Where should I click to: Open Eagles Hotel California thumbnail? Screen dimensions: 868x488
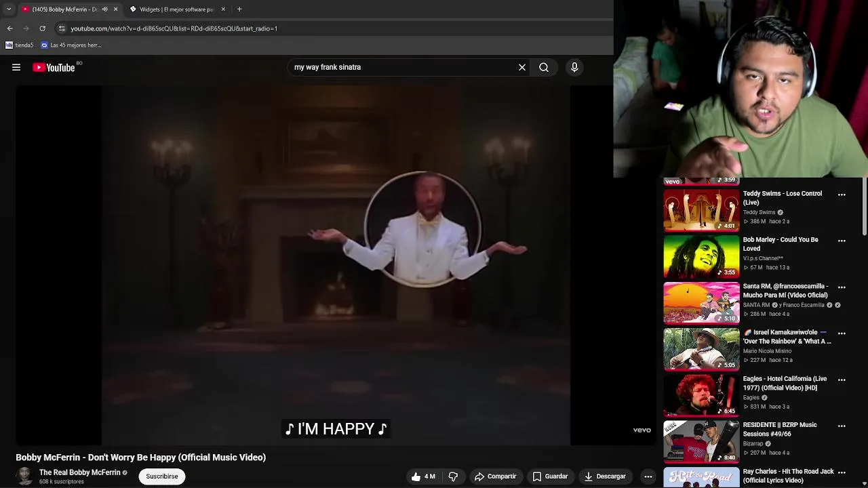point(701,395)
